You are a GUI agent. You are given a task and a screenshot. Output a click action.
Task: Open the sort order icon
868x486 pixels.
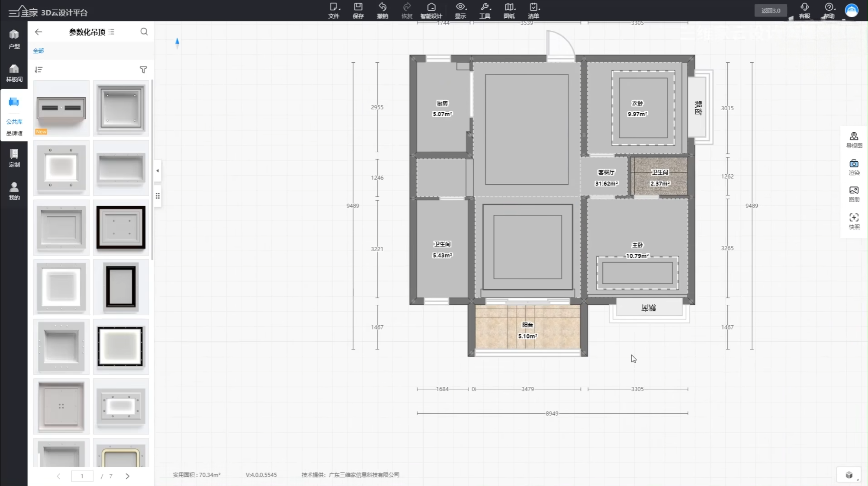pos(39,70)
